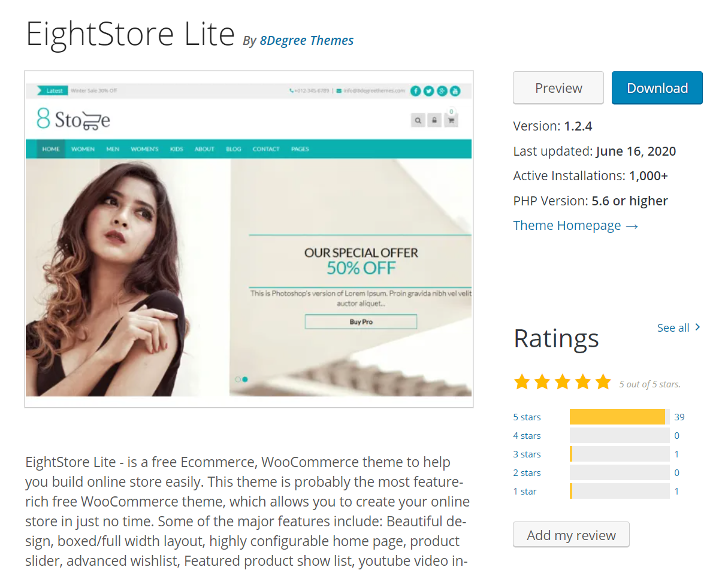728x570 pixels.
Task: Click the 8 Store logo
Action: coord(73,119)
